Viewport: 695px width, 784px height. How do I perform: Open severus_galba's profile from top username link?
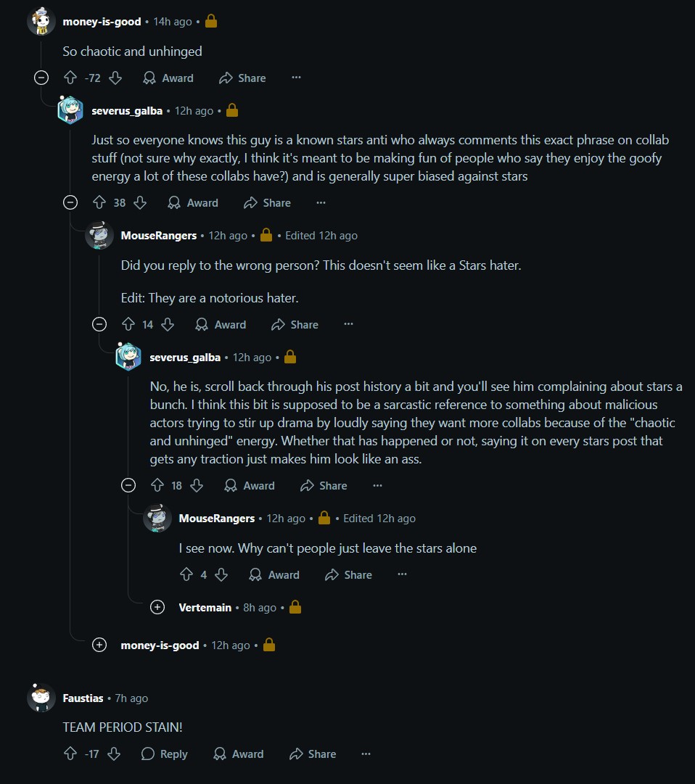click(127, 111)
